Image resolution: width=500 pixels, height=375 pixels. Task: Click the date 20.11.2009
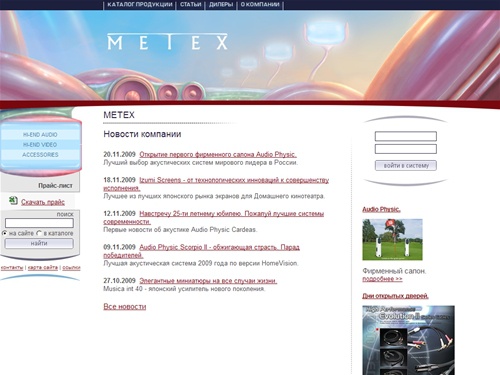tap(119, 154)
